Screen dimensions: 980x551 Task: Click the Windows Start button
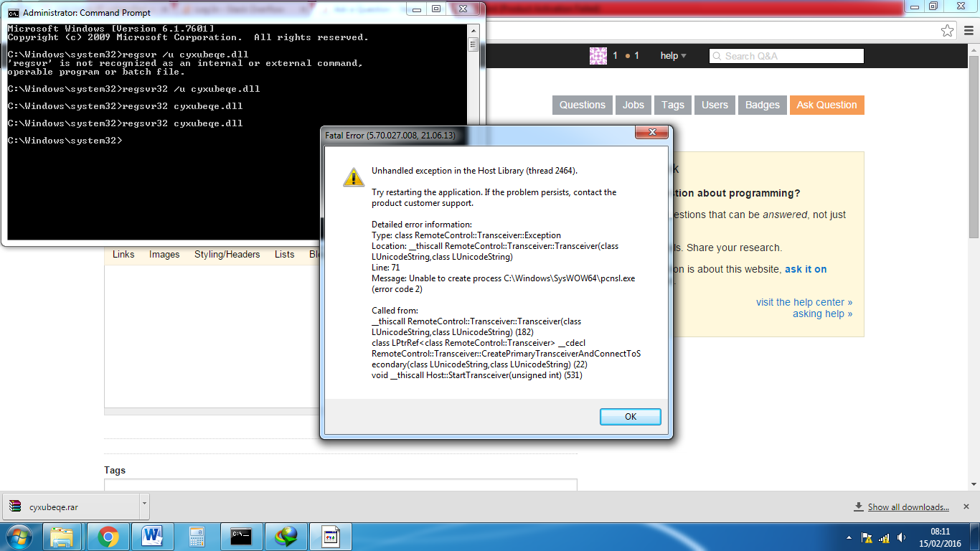(18, 537)
